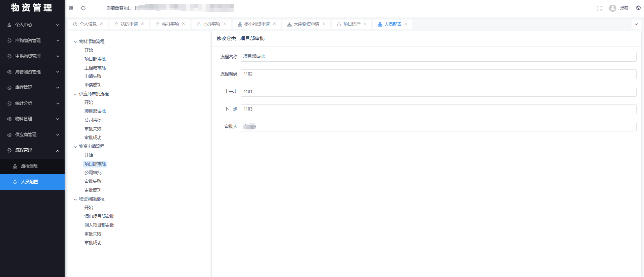Select 项目部审批 under 供应商审批流程
Viewport: 644px width, 277px height.
(95, 112)
